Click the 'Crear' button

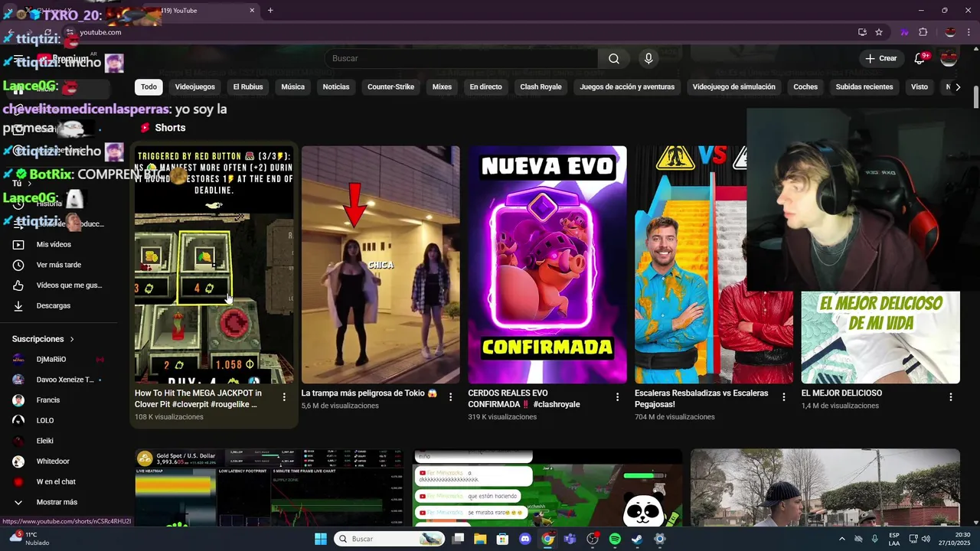coord(880,58)
